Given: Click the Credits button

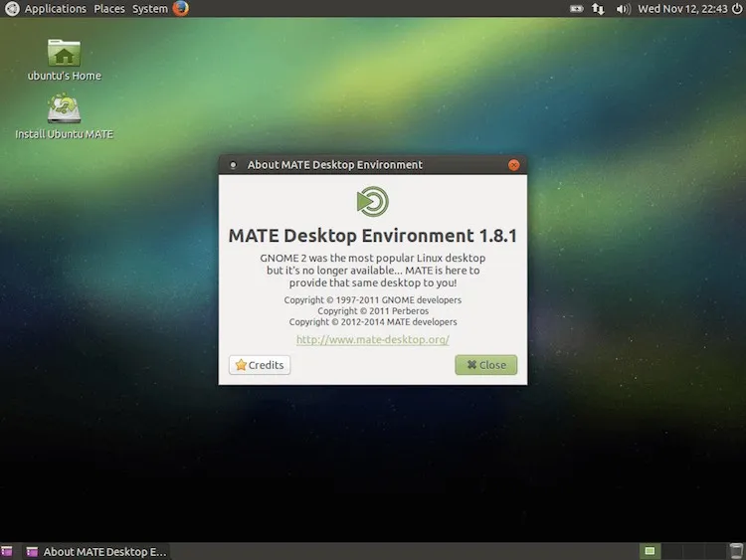Looking at the screenshot, I should (260, 365).
